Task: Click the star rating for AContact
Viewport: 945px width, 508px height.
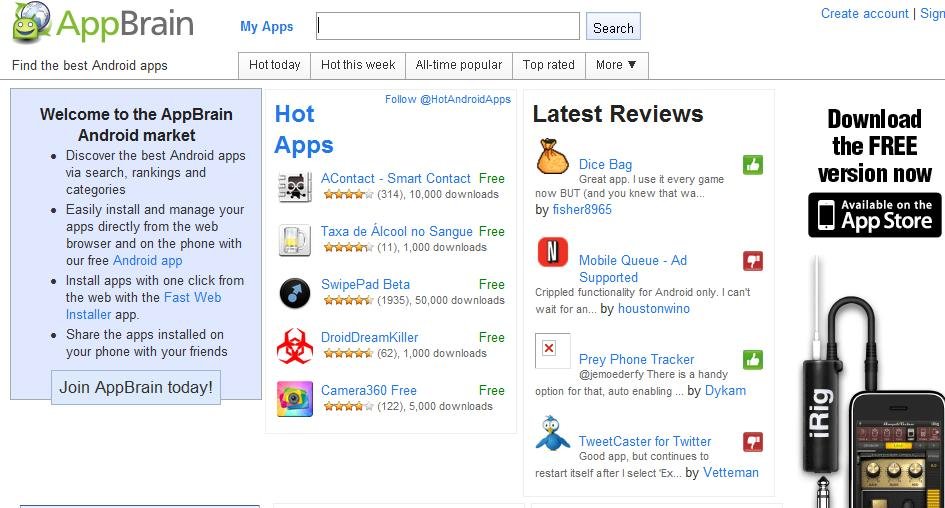Action: click(x=348, y=194)
